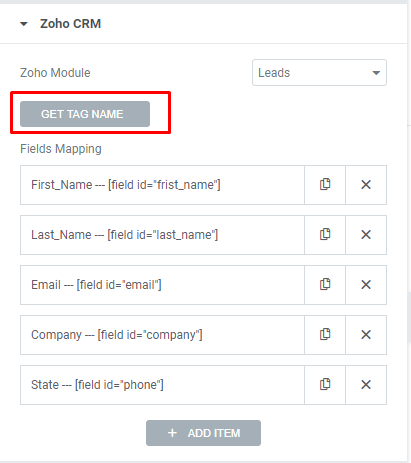The height and width of the screenshot is (463, 411).
Task: Open the State field mapping row
Action: point(162,385)
